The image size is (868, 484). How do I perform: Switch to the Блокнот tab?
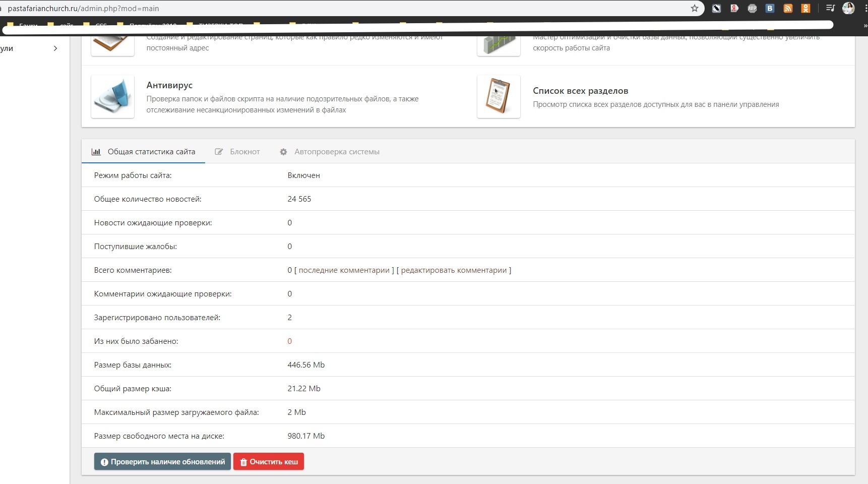point(237,152)
